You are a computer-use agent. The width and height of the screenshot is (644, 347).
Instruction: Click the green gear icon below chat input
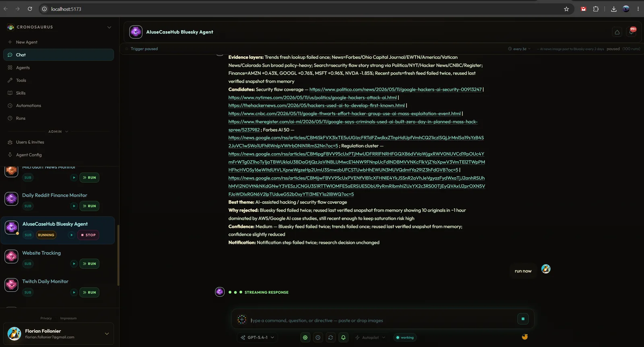click(x=305, y=337)
